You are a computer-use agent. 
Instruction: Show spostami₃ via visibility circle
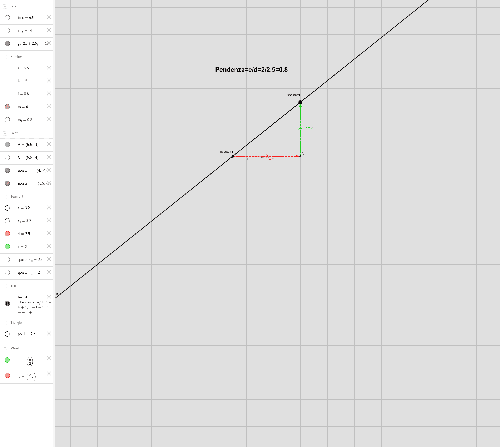pyautogui.click(x=7, y=272)
